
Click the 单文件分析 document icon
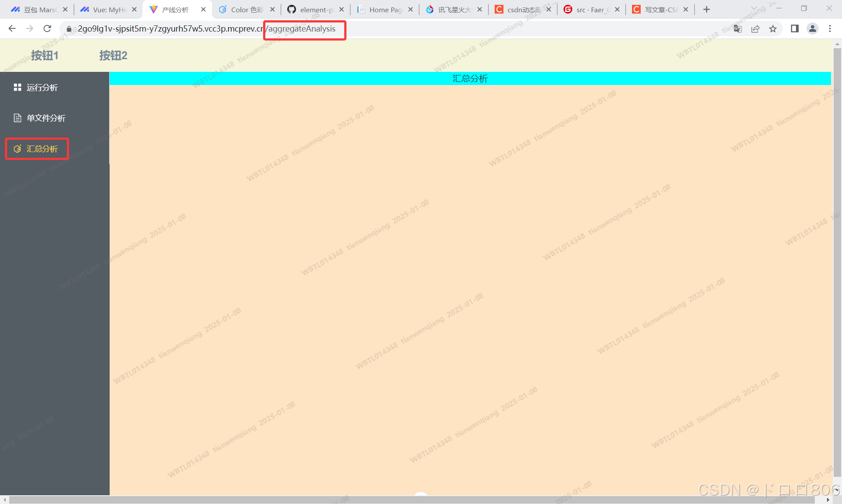point(17,117)
